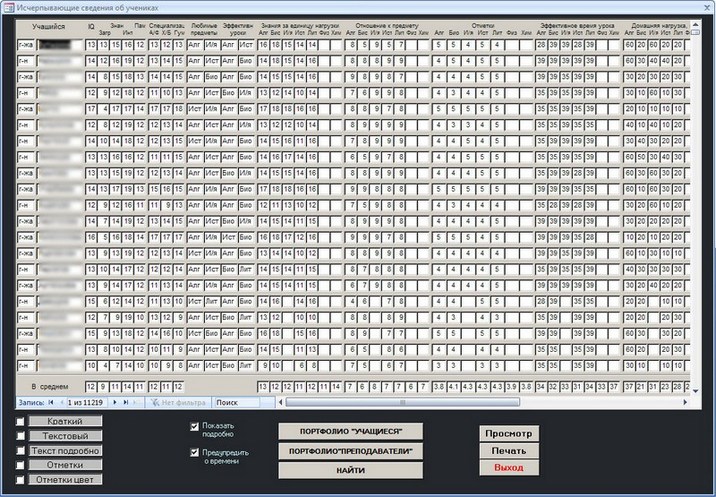Go to previous record arrow

[61, 402]
